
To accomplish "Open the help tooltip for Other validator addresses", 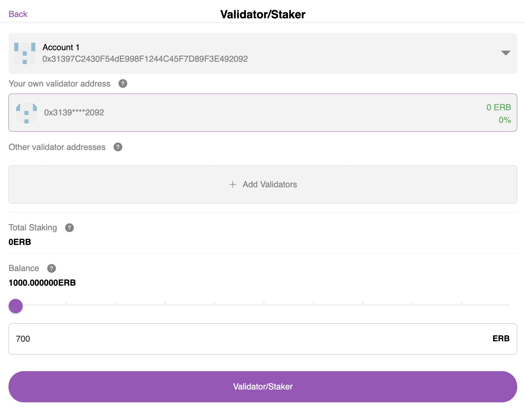I will pyautogui.click(x=118, y=147).
